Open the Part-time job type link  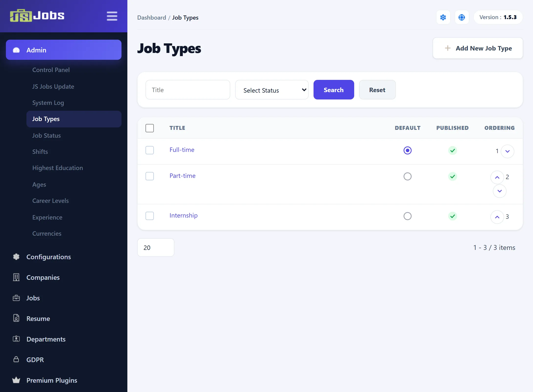182,176
